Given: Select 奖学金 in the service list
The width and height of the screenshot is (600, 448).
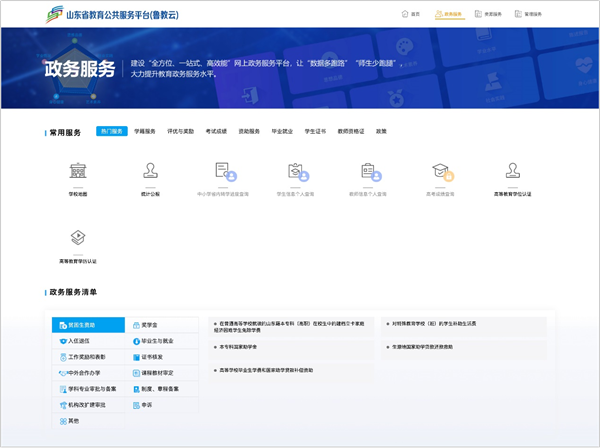Looking at the screenshot, I should (x=148, y=325).
